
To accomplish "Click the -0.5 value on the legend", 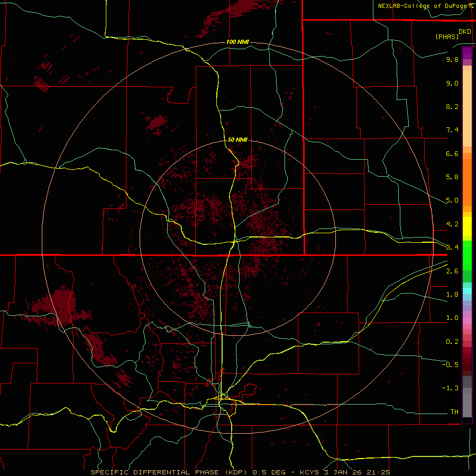I will pyautogui.click(x=450, y=364).
